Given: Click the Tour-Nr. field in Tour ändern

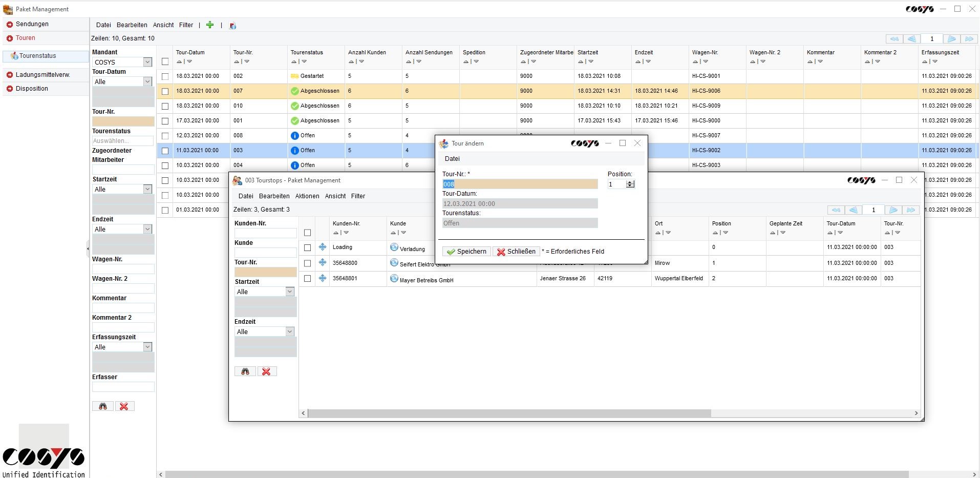Looking at the screenshot, I should pos(520,184).
